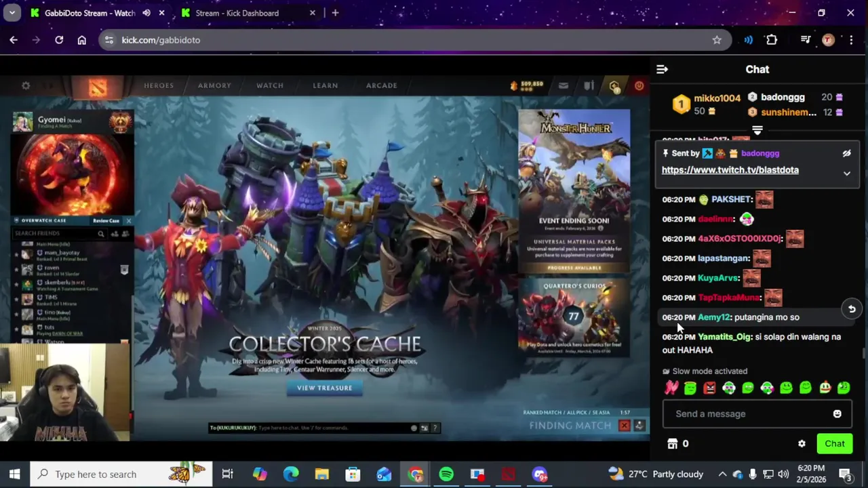Mute the GabbiDoto Stream tab audio

coord(146,13)
